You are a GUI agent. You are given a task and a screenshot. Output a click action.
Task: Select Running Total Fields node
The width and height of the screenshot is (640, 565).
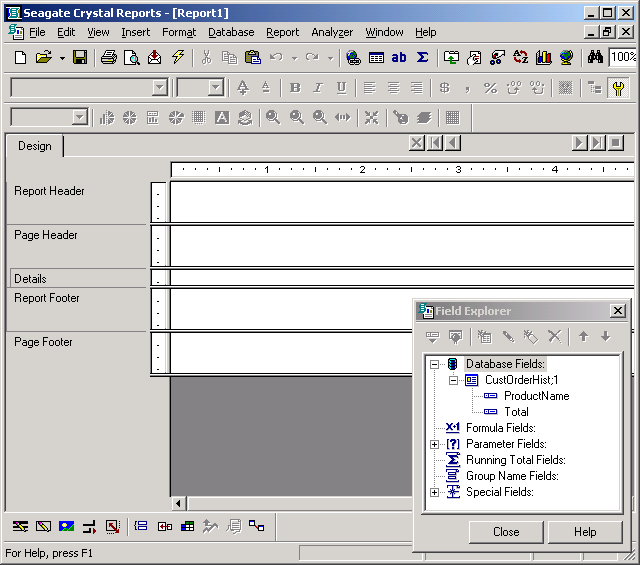pos(516,460)
